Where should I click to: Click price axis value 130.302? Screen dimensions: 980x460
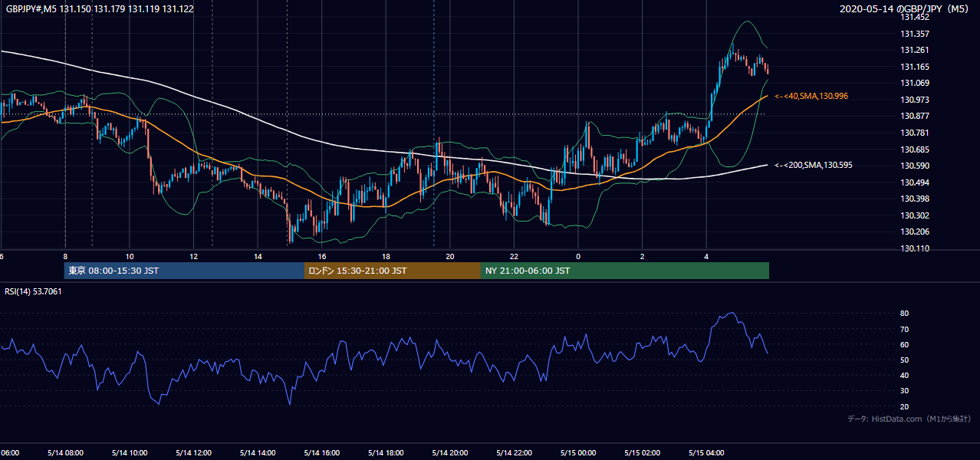click(x=914, y=215)
